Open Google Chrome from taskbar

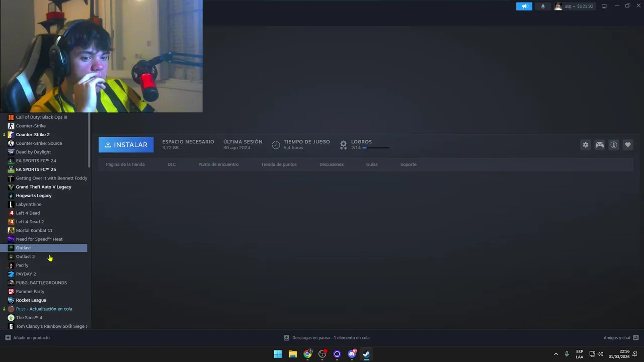[x=307, y=354]
